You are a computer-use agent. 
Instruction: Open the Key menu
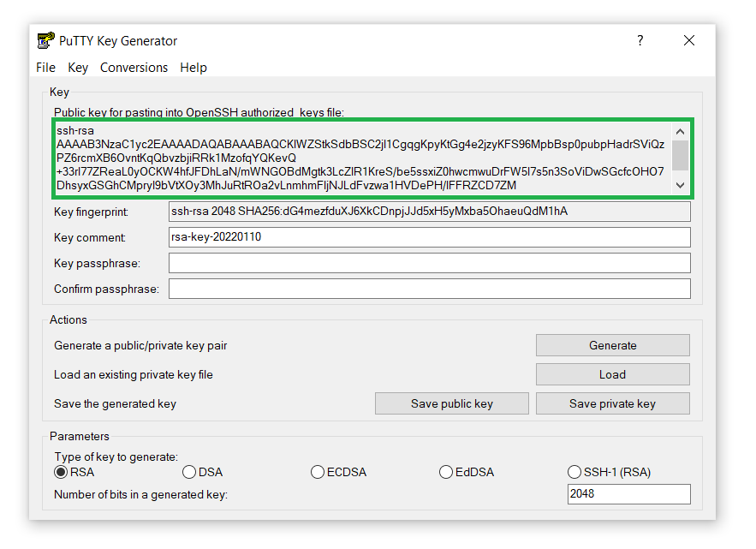[78, 68]
